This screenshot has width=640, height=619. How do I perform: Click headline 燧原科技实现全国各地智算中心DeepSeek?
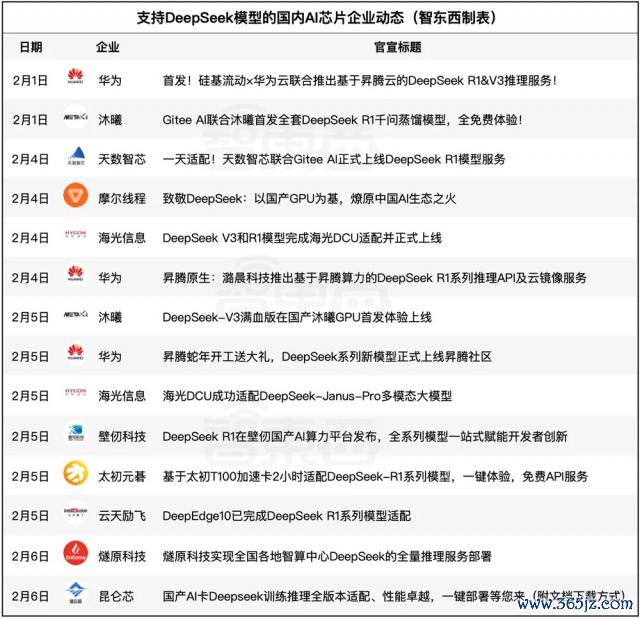327,556
